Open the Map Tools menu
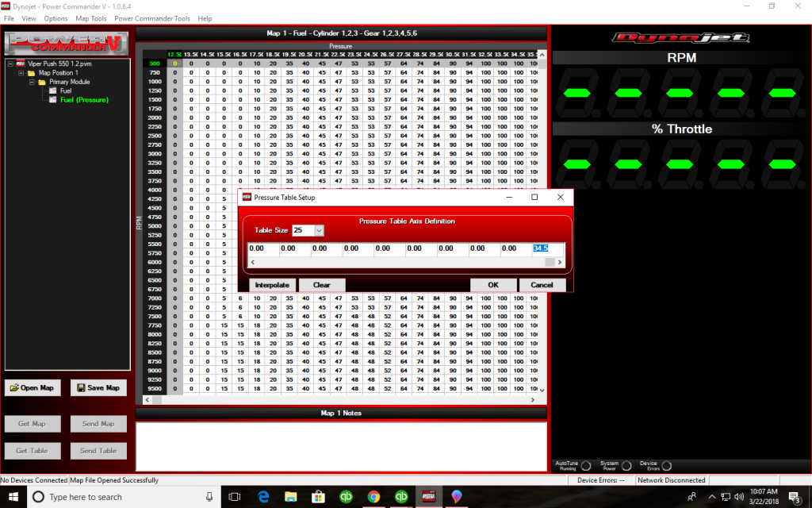 tap(90, 18)
